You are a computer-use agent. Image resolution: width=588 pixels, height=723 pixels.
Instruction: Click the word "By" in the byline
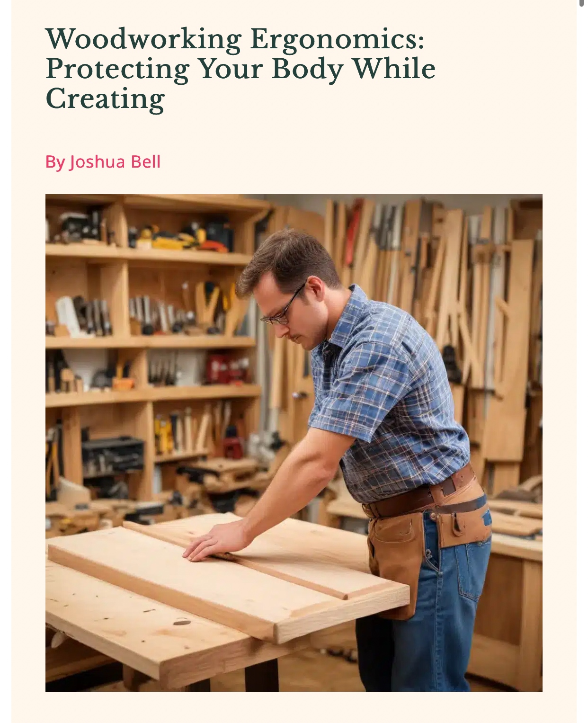(55, 162)
